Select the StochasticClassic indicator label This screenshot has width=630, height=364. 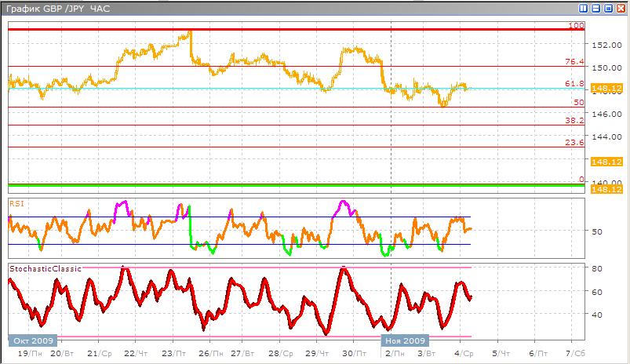pos(45,269)
